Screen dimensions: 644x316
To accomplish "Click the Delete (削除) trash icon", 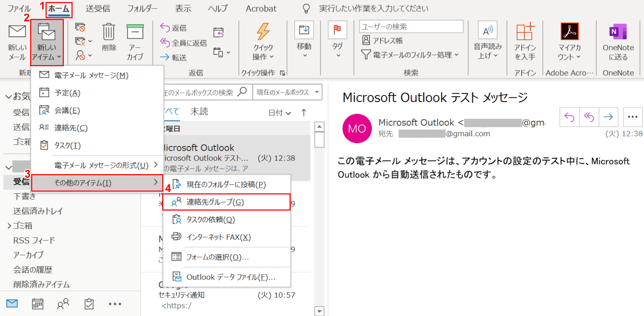I will (x=109, y=32).
